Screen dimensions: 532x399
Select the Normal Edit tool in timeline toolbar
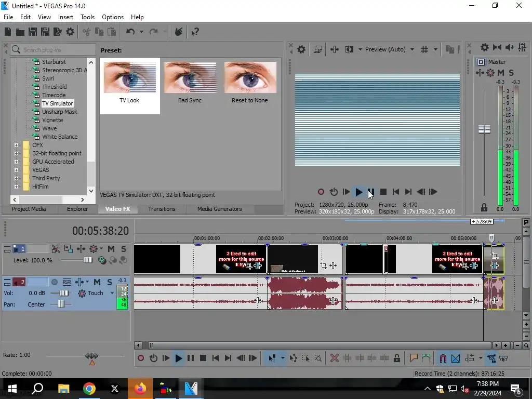point(272,358)
